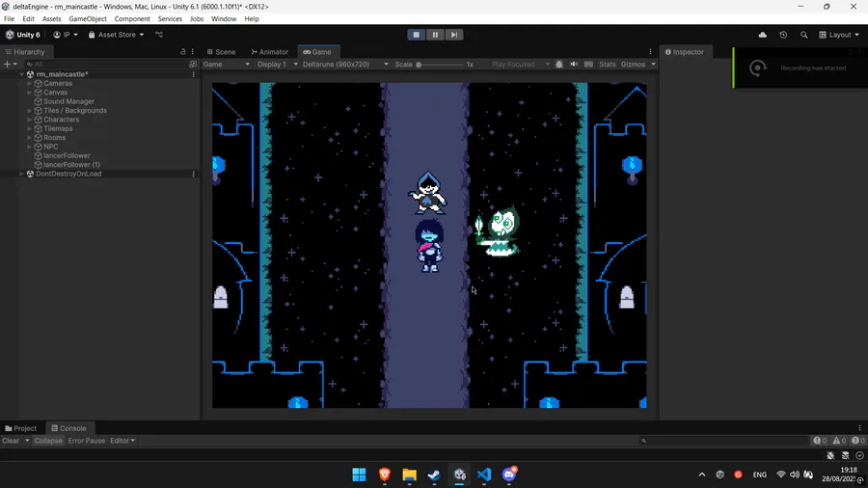Open the Clear options dropdown arrow

(27, 441)
